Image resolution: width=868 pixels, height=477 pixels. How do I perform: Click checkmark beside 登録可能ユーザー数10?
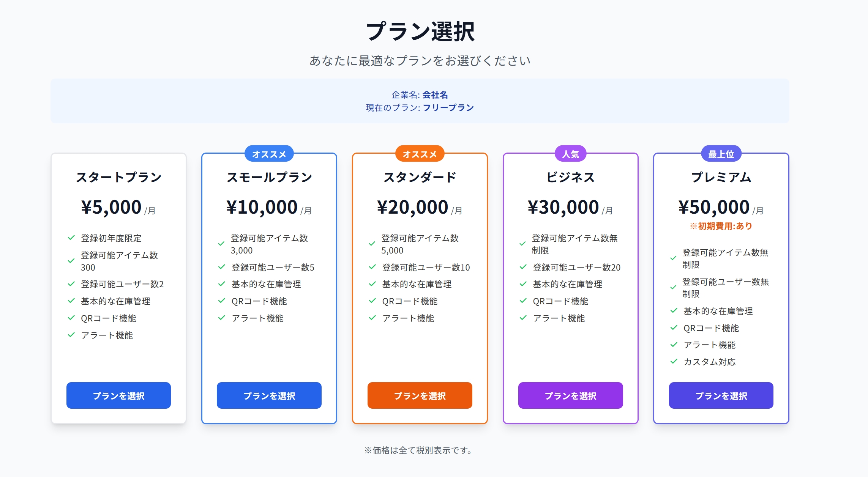tap(372, 267)
